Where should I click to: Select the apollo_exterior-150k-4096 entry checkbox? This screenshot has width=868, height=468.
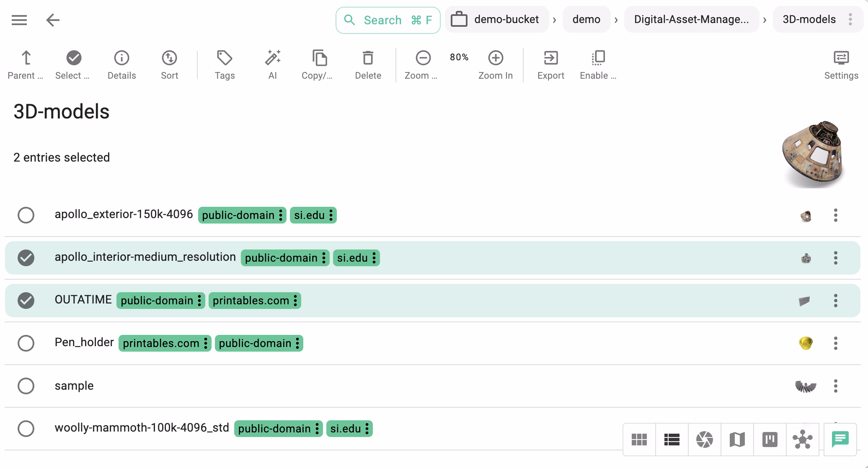[x=26, y=215]
